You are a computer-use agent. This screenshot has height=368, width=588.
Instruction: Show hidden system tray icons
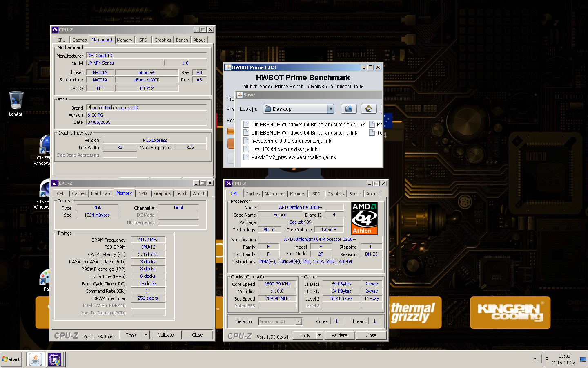click(547, 359)
